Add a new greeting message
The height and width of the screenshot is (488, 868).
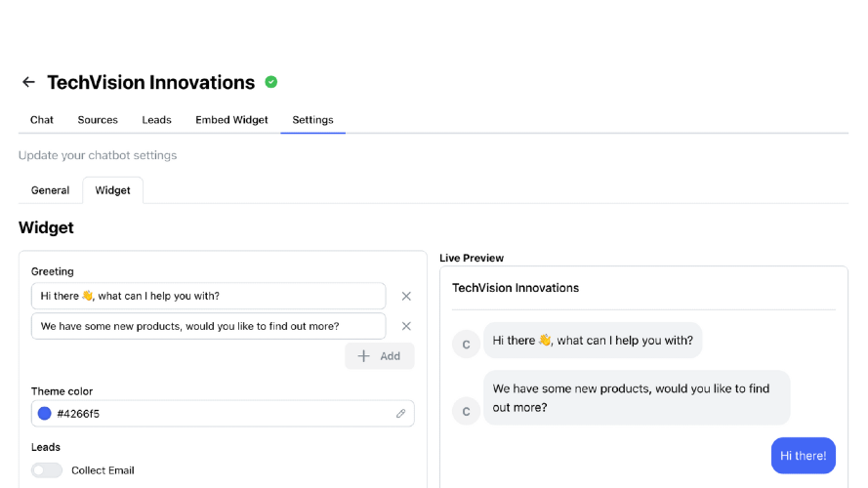click(379, 356)
